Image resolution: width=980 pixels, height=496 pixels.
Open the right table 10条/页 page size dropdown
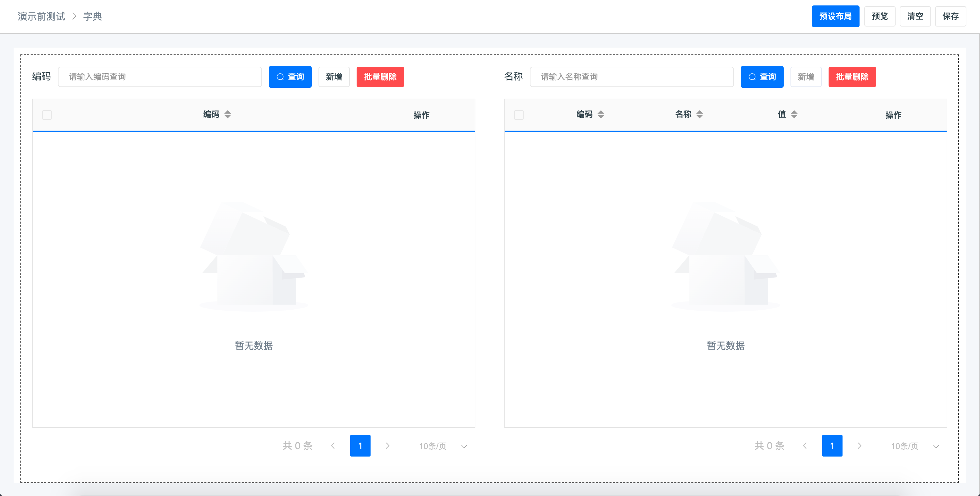[915, 446]
